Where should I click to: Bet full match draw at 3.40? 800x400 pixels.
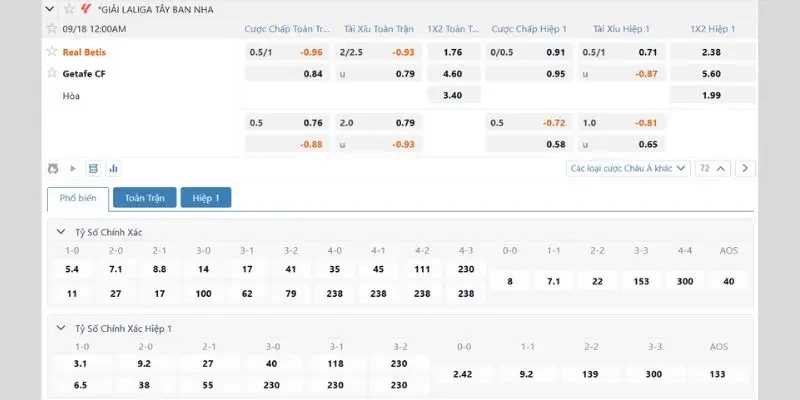tap(454, 95)
